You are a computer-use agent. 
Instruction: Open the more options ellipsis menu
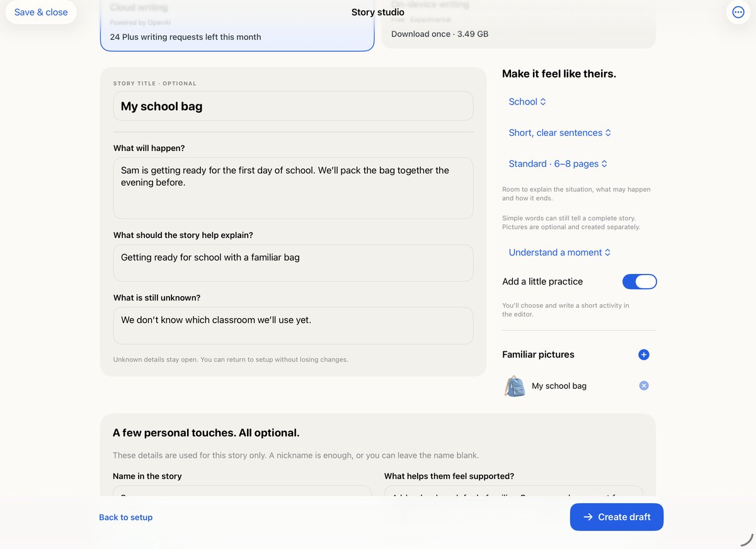tap(738, 12)
